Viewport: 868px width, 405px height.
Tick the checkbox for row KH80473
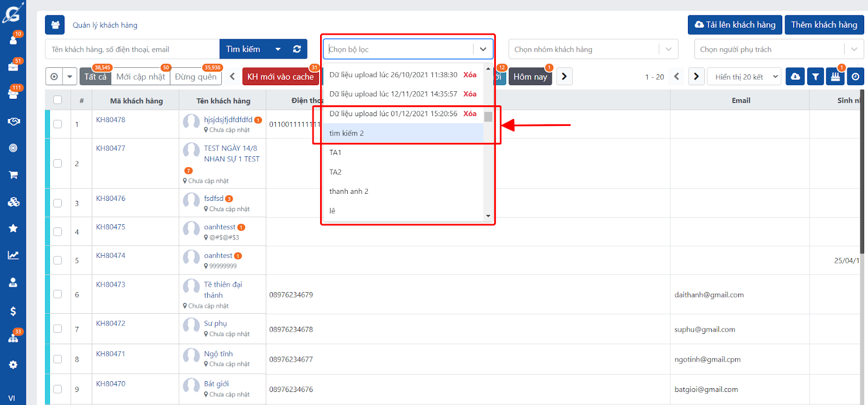(x=58, y=294)
